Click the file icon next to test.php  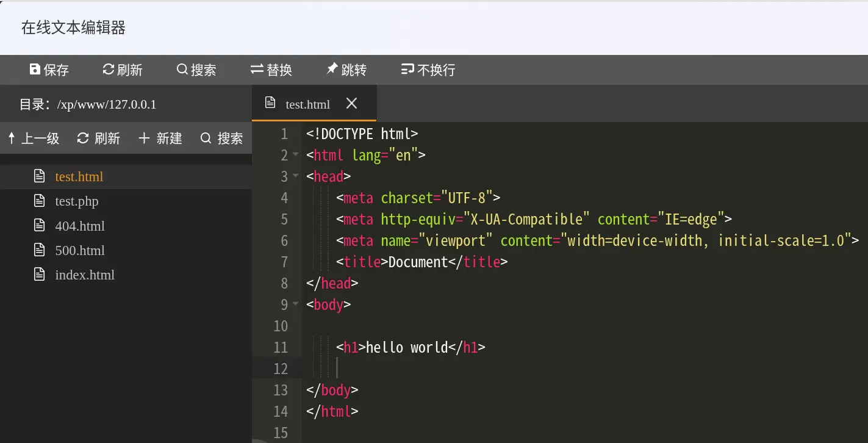click(40, 201)
